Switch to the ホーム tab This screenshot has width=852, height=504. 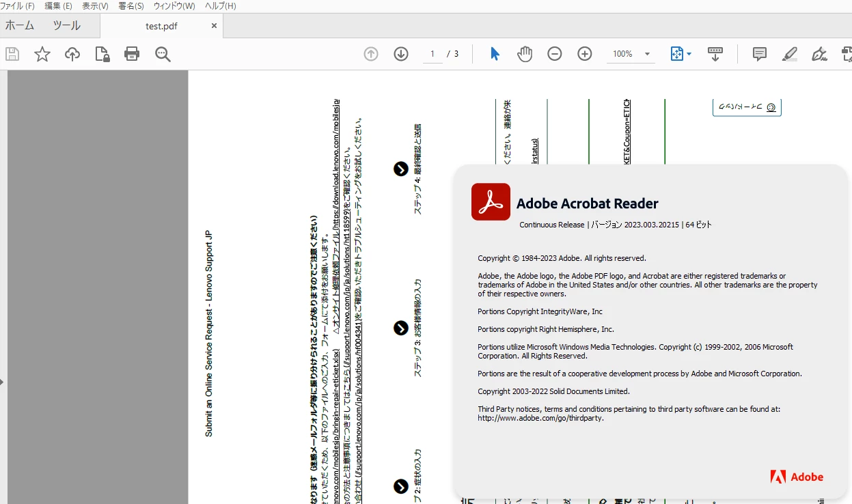[x=20, y=25]
